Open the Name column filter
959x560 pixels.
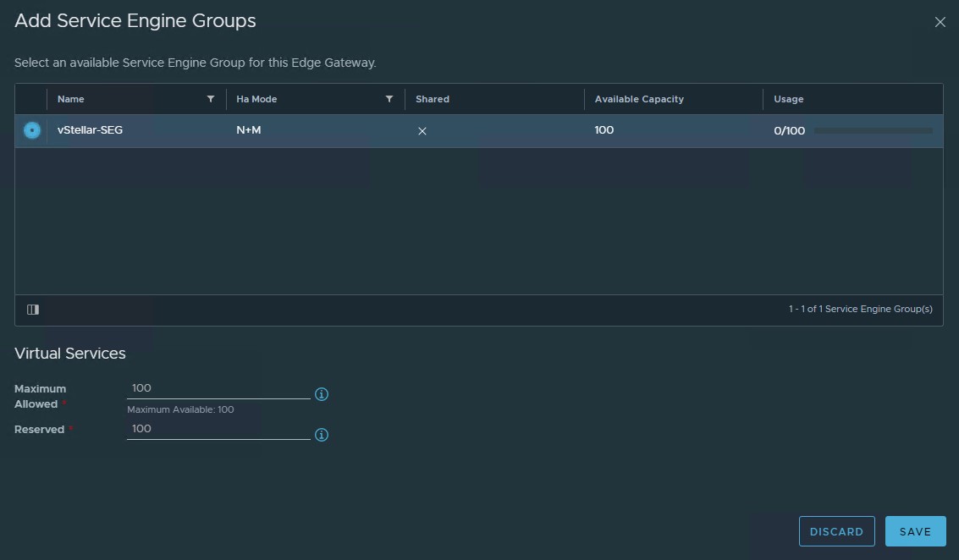click(x=211, y=99)
